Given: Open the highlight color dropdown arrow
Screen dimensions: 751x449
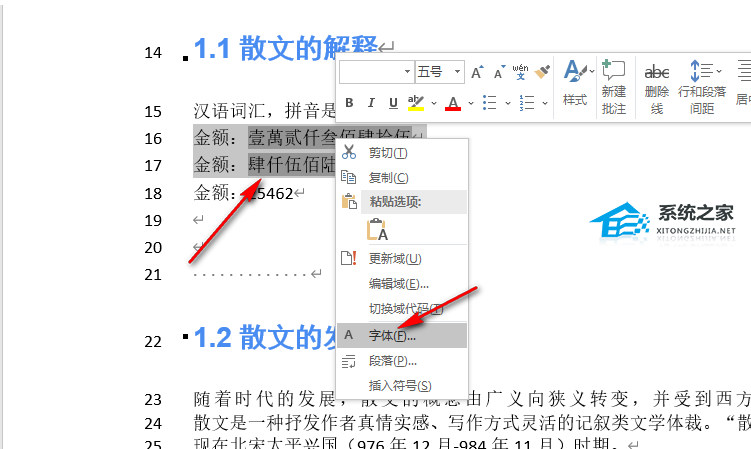Looking at the screenshot, I should [x=434, y=103].
